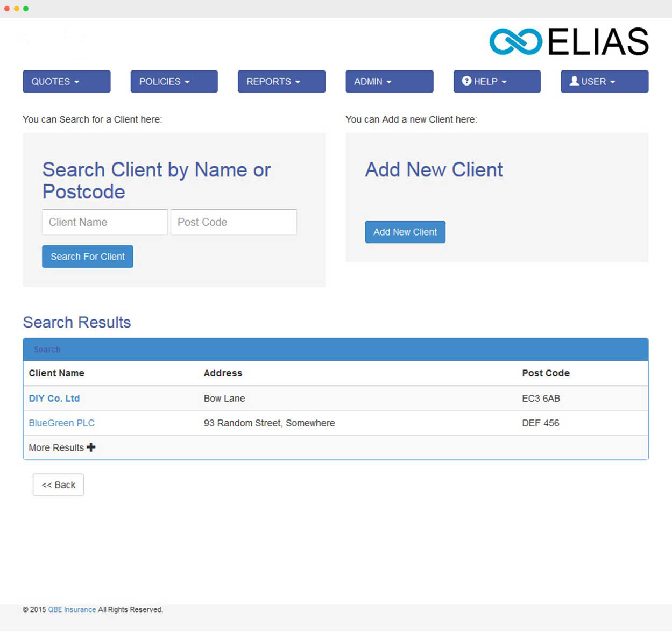The image size is (672, 633).
Task: Show More Results in the table
Action: pos(56,447)
